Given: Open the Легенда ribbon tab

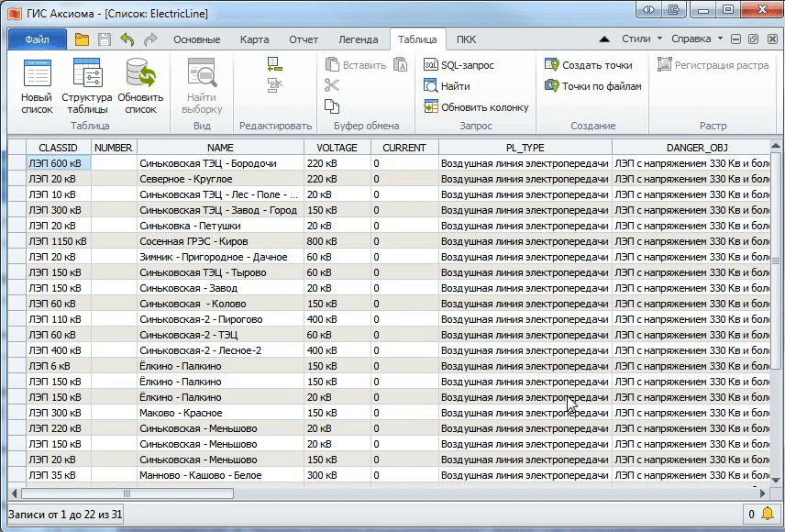Looking at the screenshot, I should [358, 39].
